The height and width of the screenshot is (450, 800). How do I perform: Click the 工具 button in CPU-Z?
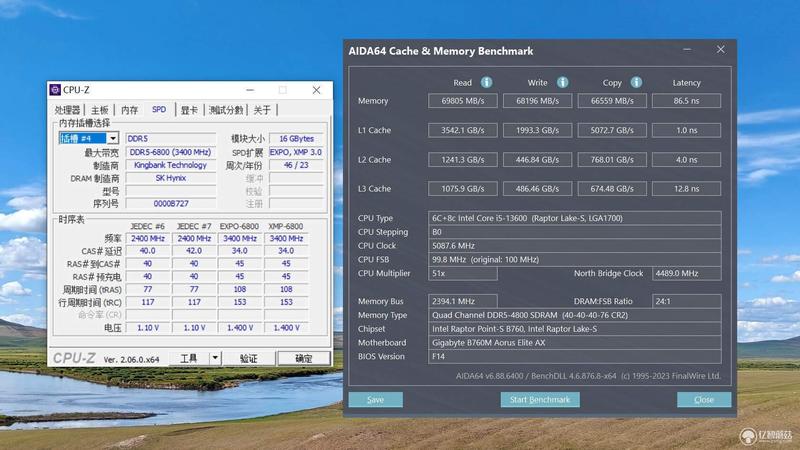point(189,358)
